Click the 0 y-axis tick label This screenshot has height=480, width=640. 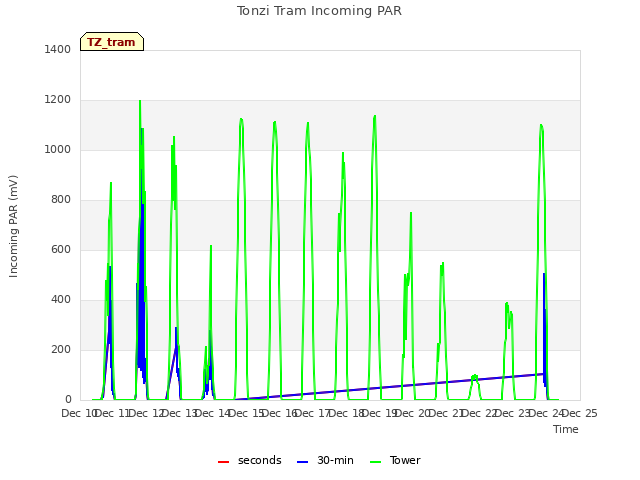pos(68,400)
